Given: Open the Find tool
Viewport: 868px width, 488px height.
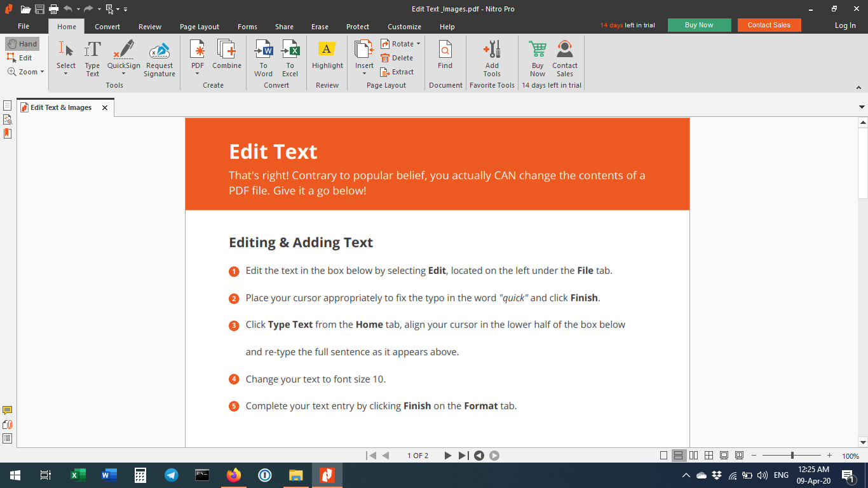Looking at the screenshot, I should 445,57.
